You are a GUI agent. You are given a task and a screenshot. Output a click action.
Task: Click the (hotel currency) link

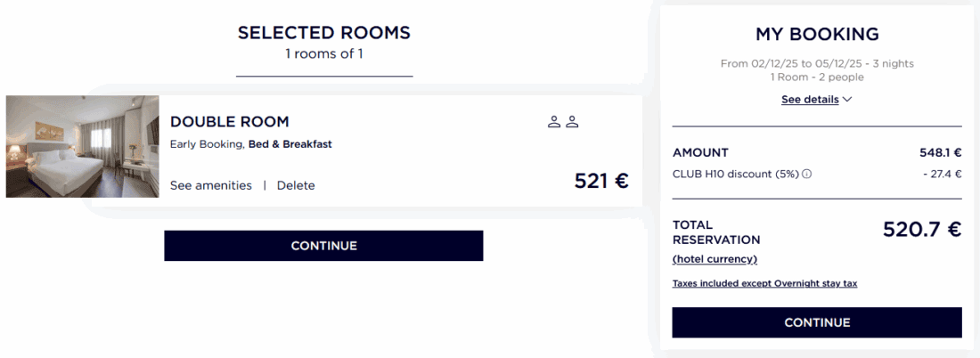point(715,259)
